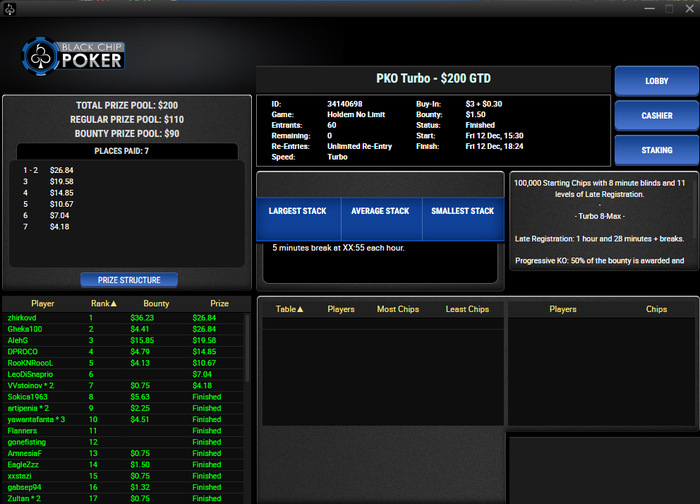
Task: Click the club icon in title bar
Action: coord(10,9)
